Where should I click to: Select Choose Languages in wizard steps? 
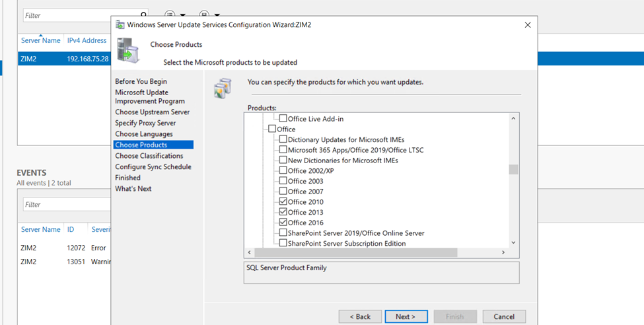(x=144, y=134)
